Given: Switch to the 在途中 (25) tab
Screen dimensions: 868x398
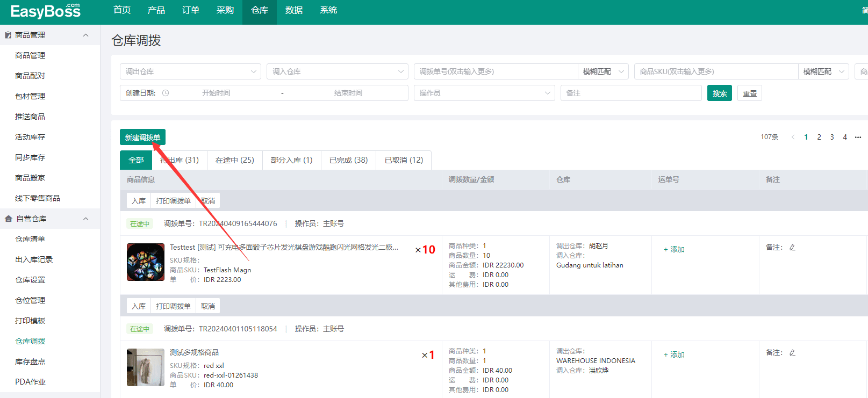Looking at the screenshot, I should (234, 160).
